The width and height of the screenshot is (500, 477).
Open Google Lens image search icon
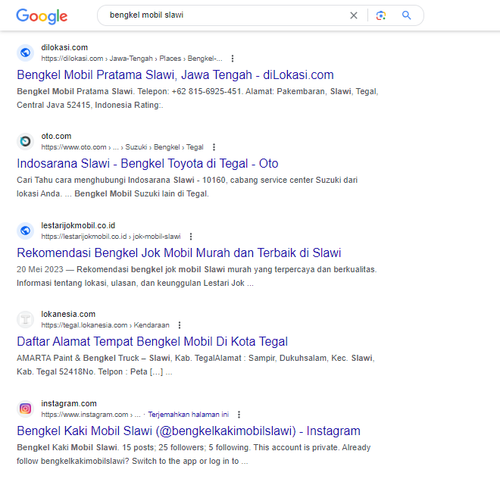point(381,15)
